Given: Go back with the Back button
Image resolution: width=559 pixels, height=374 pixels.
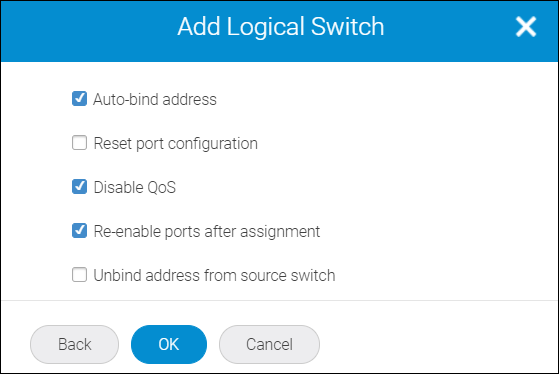Looking at the screenshot, I should tap(75, 344).
